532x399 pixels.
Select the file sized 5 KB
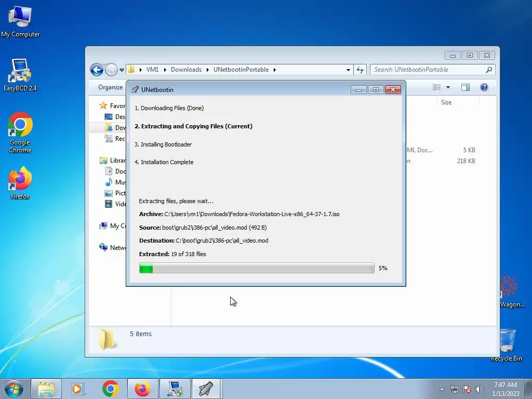pyautogui.click(x=441, y=150)
